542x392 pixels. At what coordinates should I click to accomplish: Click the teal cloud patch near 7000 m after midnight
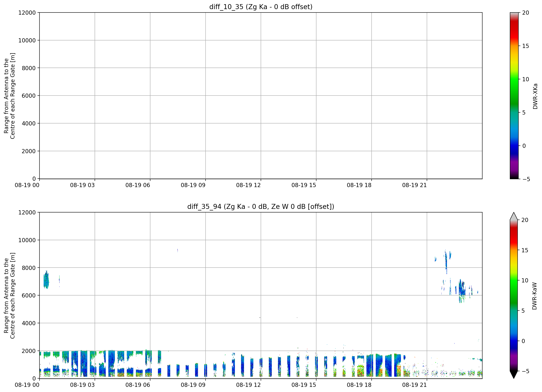click(x=46, y=280)
